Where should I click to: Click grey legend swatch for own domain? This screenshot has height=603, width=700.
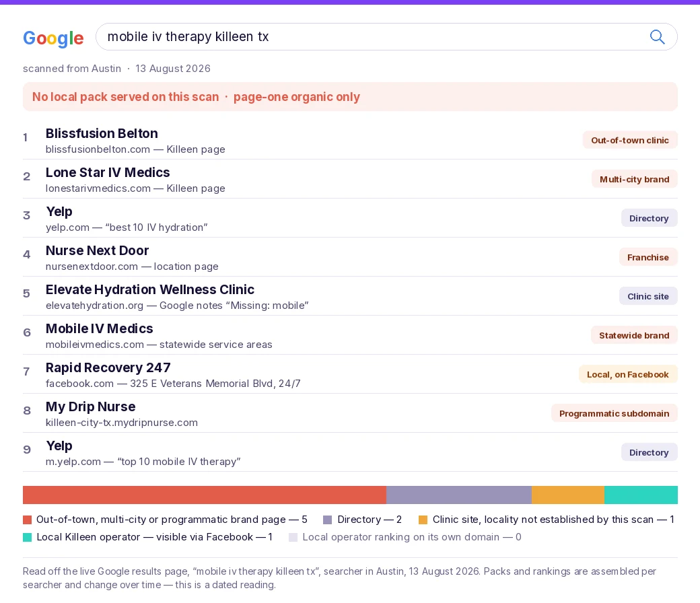[x=293, y=538]
